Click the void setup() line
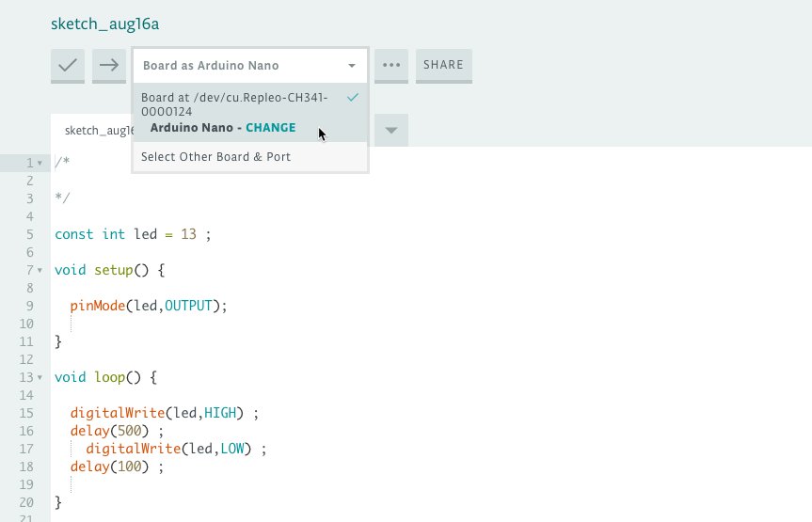The image size is (812, 522). pyautogui.click(x=110, y=270)
